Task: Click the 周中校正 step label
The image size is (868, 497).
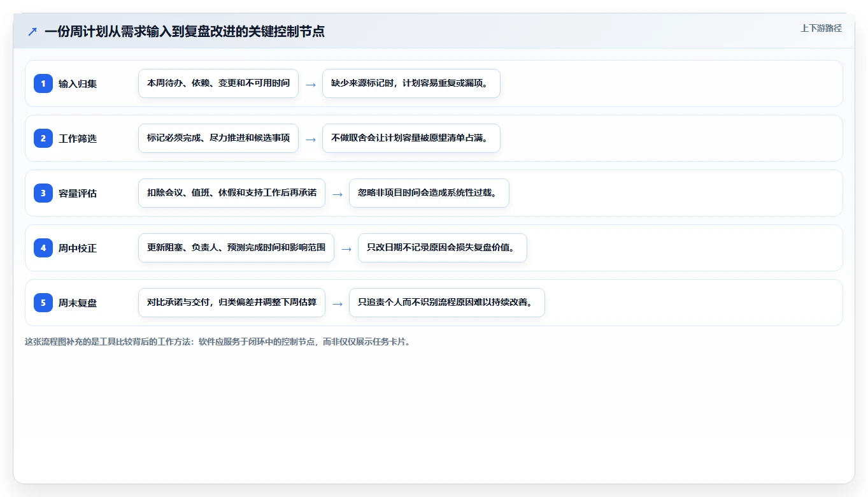Action: tap(78, 248)
